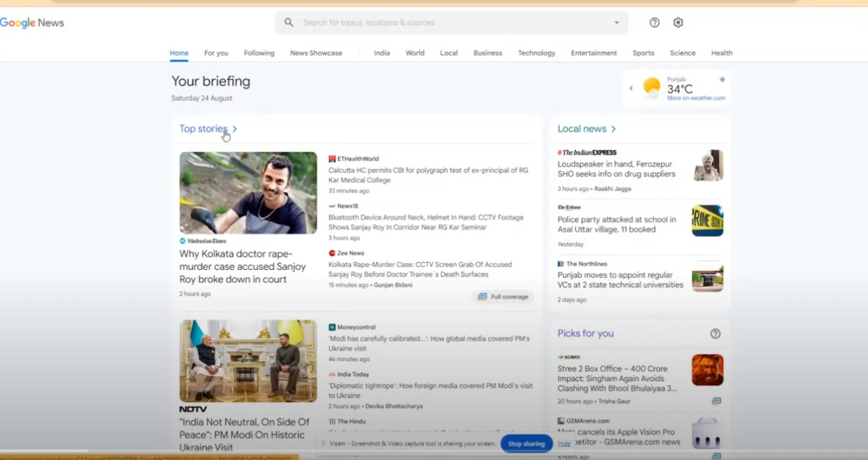Click the previous arrow in weather card
Viewport: 868px width, 460px height.
click(x=631, y=88)
